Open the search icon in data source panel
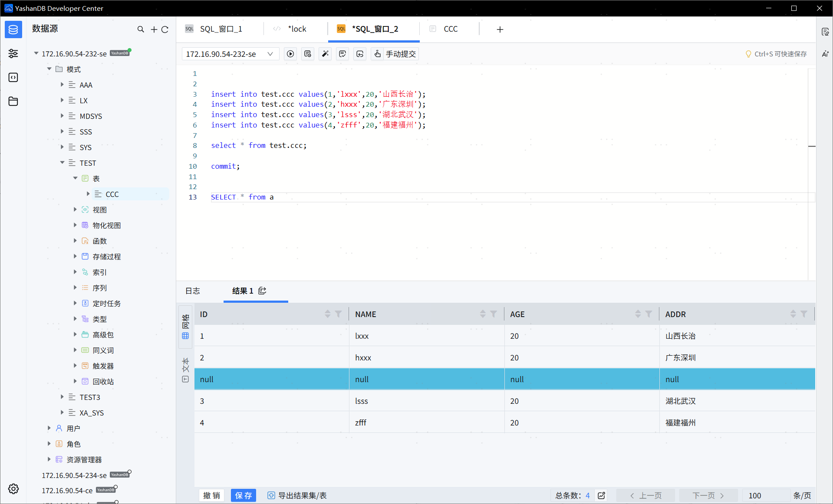This screenshot has width=833, height=504. tap(141, 29)
